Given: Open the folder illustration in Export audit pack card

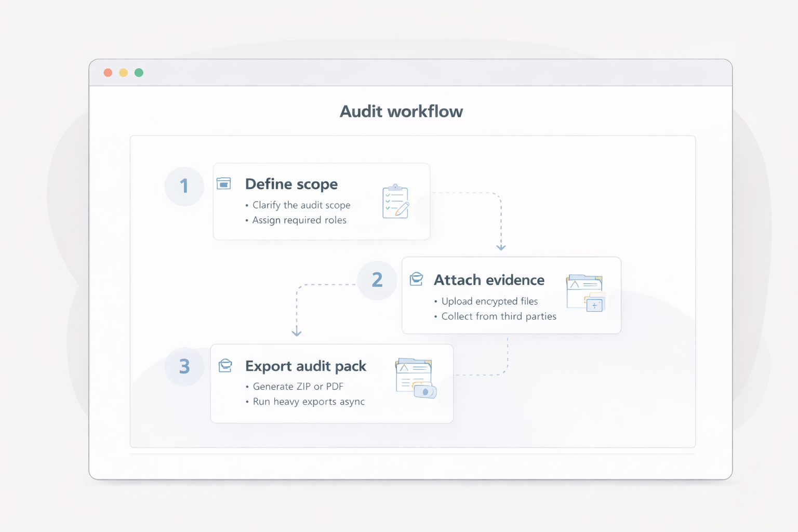Looking at the screenshot, I should pos(416,378).
